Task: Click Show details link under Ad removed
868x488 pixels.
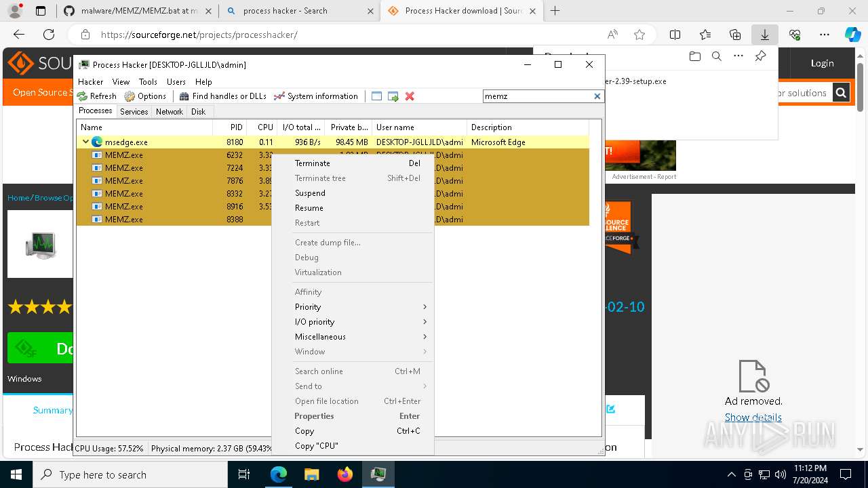Action: click(753, 418)
